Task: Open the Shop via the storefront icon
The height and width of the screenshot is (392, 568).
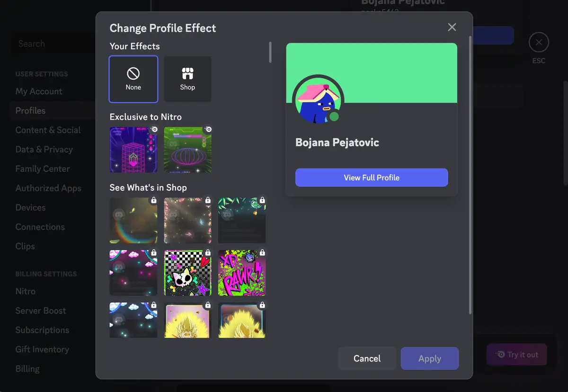Action: [187, 79]
